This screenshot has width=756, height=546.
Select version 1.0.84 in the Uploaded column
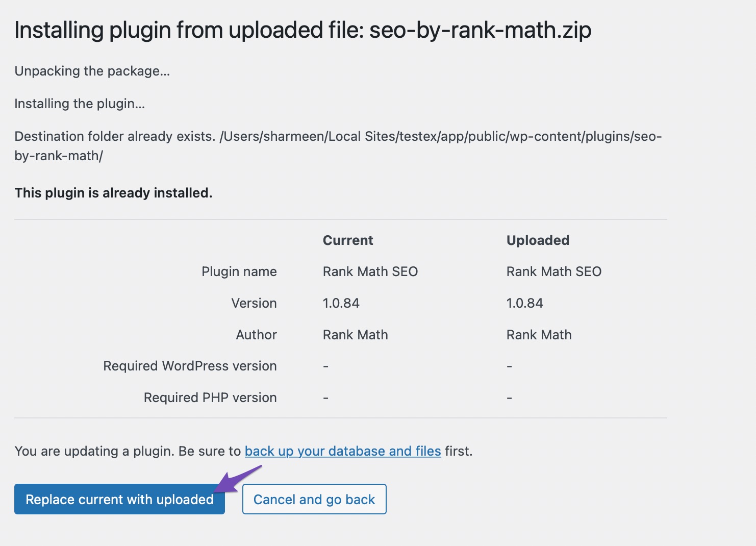click(525, 303)
